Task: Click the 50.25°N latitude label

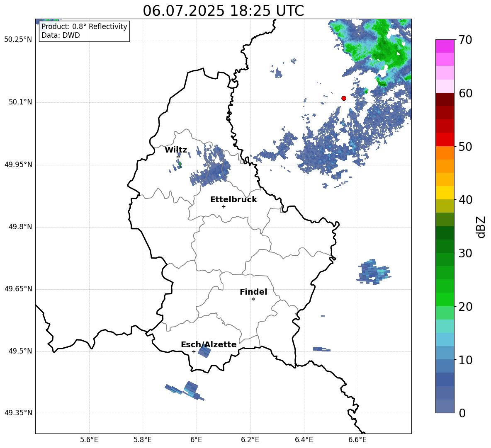Action: [18, 40]
